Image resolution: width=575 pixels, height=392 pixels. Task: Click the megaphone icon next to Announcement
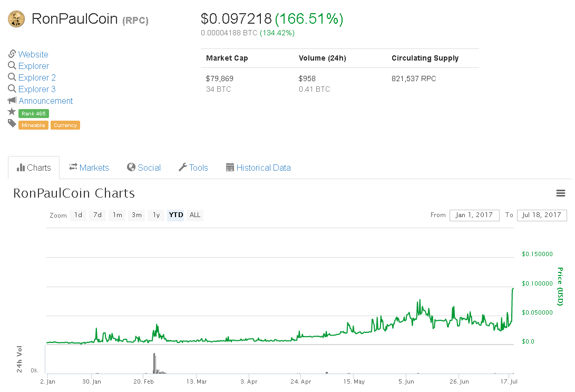(x=12, y=101)
